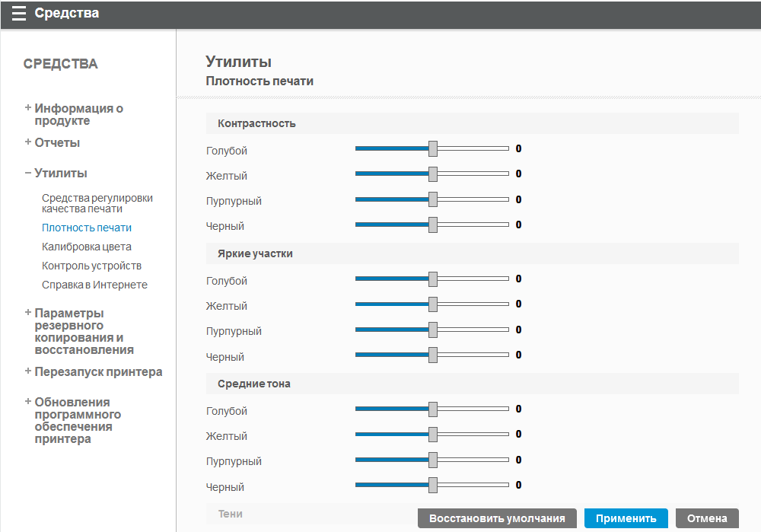Viewport: 761px width, 532px height.
Task: Expand the Отчеты section
Action: pos(57,142)
